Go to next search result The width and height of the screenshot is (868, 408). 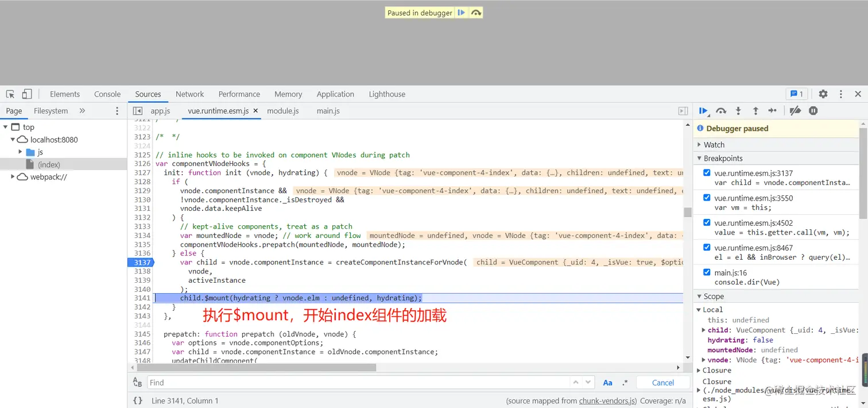coord(588,382)
